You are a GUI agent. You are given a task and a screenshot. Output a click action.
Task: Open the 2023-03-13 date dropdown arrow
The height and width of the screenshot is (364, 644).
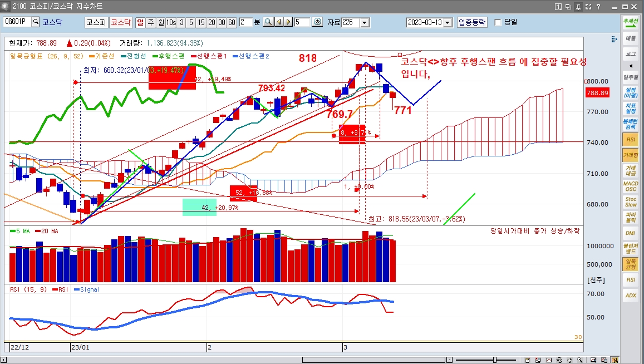click(448, 23)
